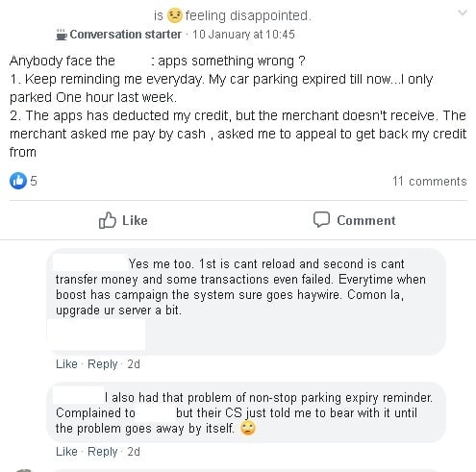
Task: Like the post using the Like button
Action: [123, 220]
